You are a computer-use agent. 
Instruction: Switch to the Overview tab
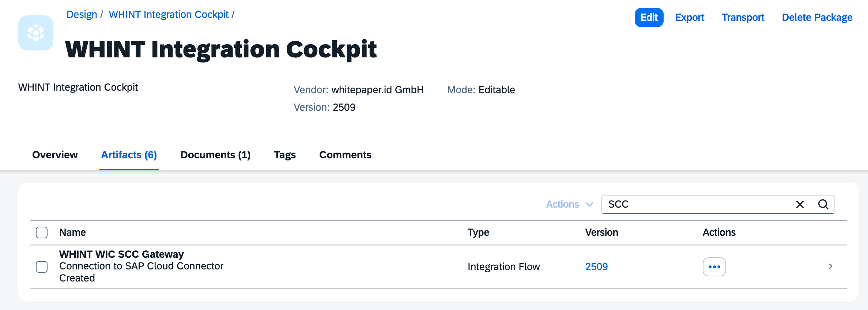point(55,155)
